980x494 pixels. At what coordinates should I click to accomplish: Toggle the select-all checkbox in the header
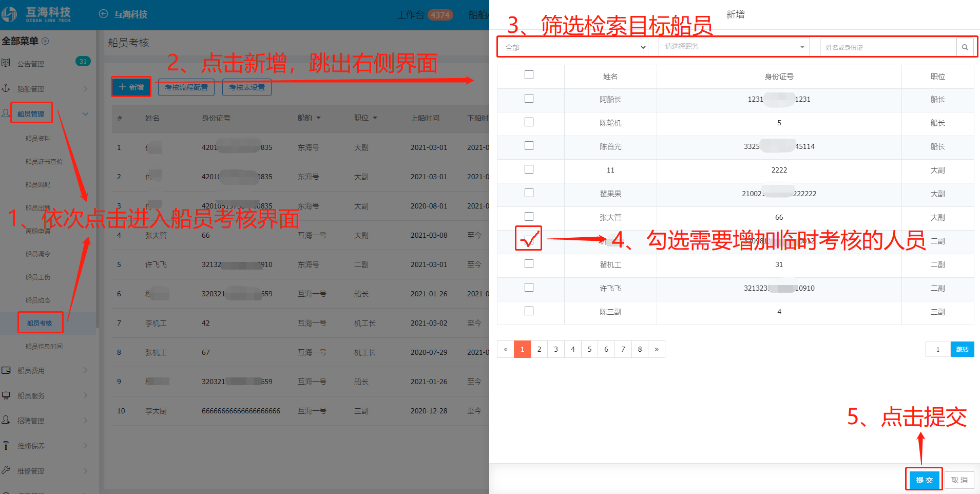pos(529,75)
